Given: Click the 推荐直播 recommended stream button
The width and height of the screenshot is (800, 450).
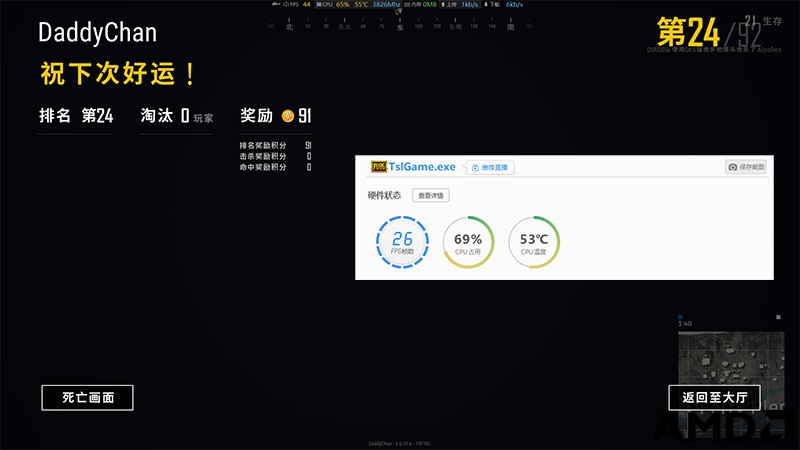Looking at the screenshot, I should coord(490,167).
